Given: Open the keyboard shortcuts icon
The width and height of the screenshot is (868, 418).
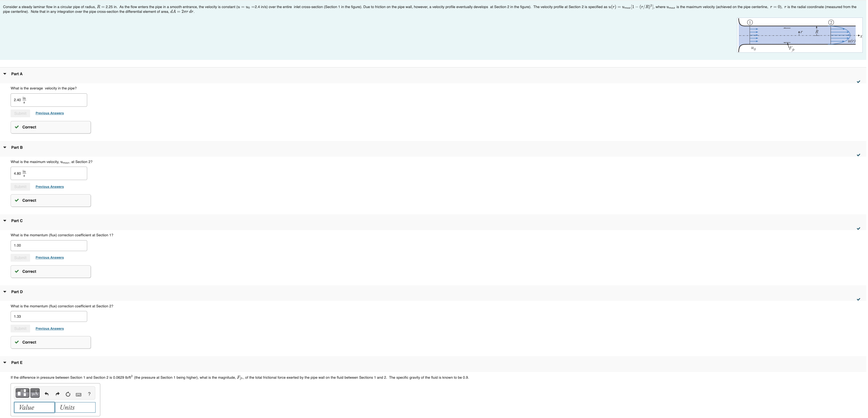Looking at the screenshot, I should [x=79, y=394].
